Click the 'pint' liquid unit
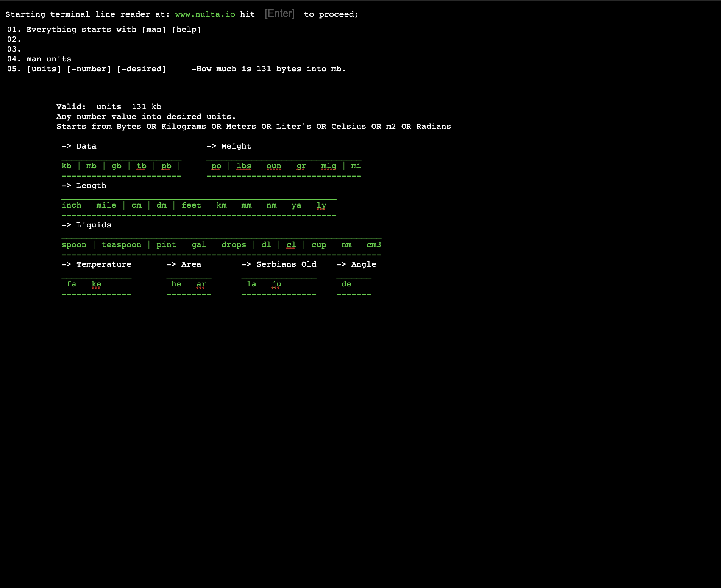This screenshot has height=588, width=721. [167, 245]
